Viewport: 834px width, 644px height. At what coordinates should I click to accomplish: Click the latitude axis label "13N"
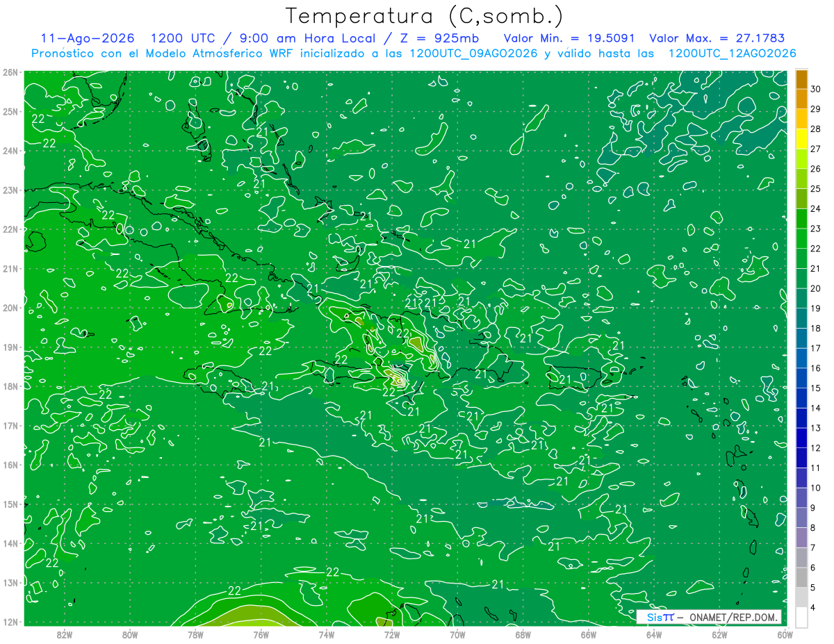(x=10, y=582)
